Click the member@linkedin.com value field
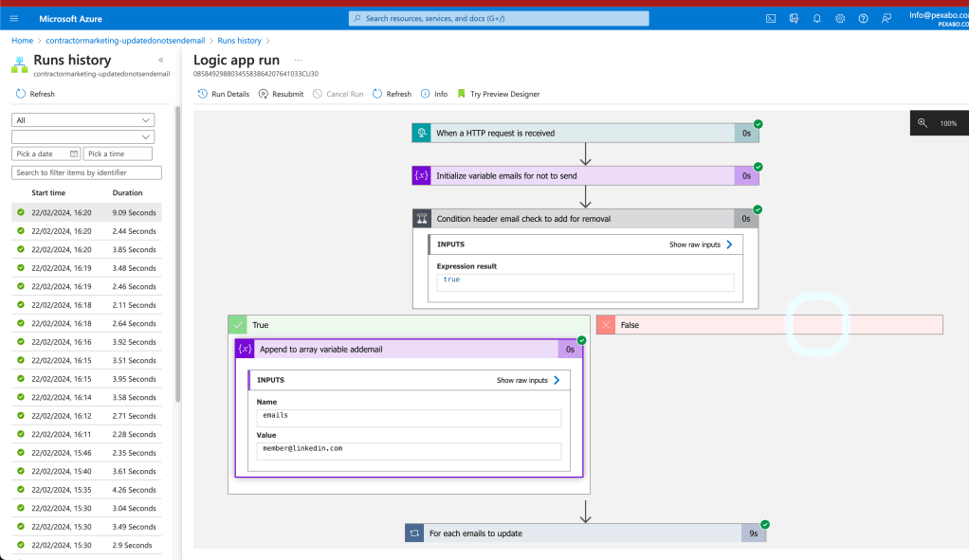 click(x=409, y=451)
